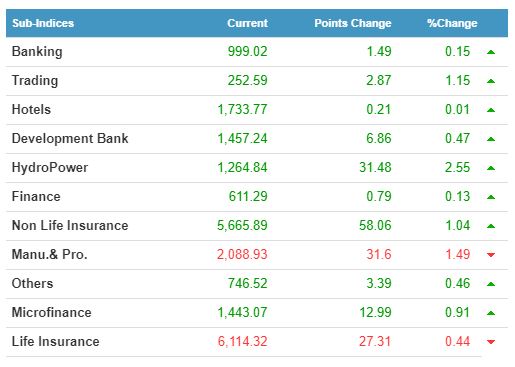515x367 pixels.
Task: Click red down arrow for Life Insurance
Action: click(491, 342)
